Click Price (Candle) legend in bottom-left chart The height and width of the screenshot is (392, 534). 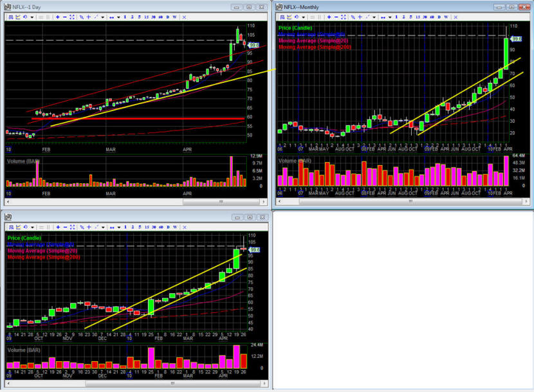tap(24, 238)
